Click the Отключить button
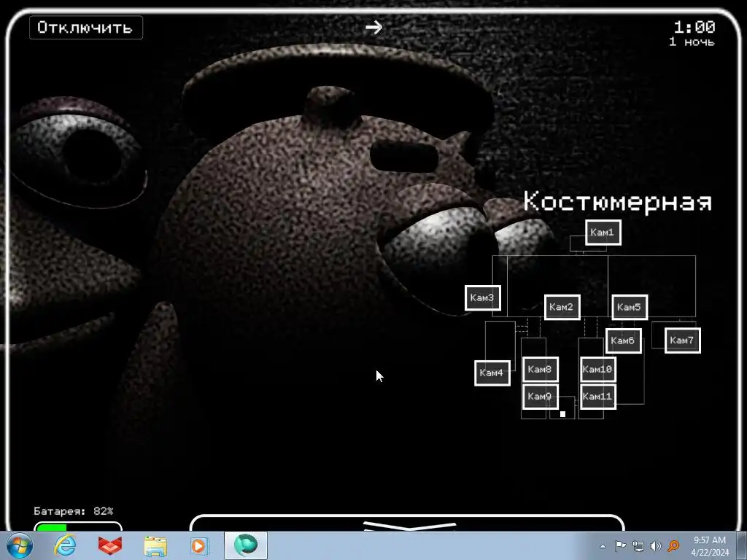This screenshot has width=747, height=560. [86, 28]
